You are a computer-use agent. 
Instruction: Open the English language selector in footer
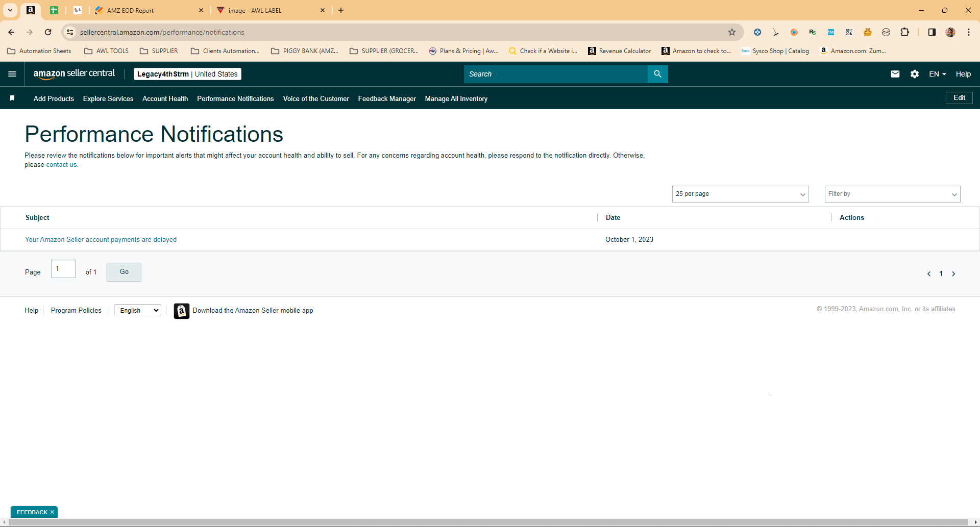138,310
